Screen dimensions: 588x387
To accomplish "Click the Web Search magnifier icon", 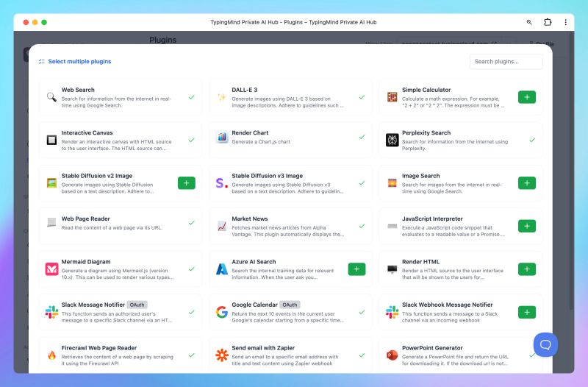I will (51, 97).
